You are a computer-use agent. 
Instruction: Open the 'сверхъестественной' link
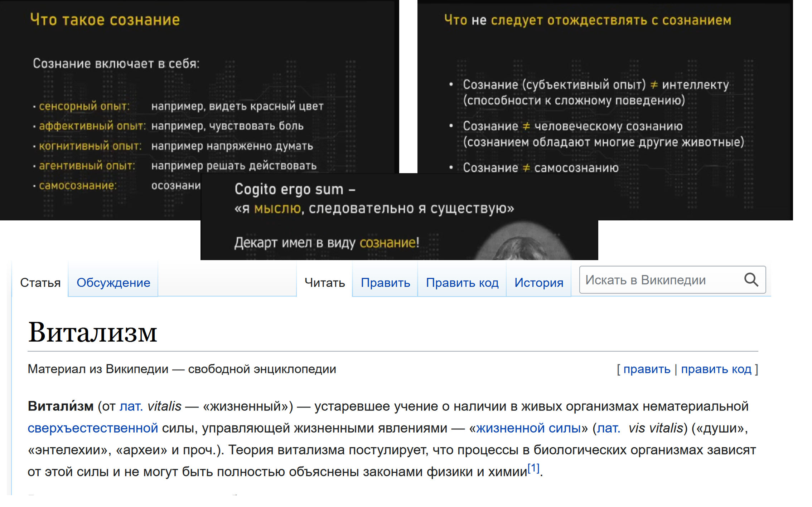click(93, 428)
